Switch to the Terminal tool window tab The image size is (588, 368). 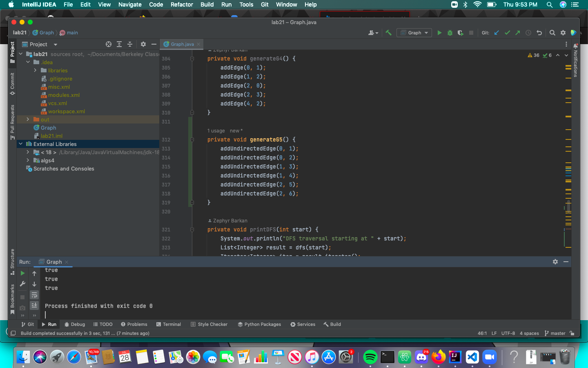coord(169,324)
